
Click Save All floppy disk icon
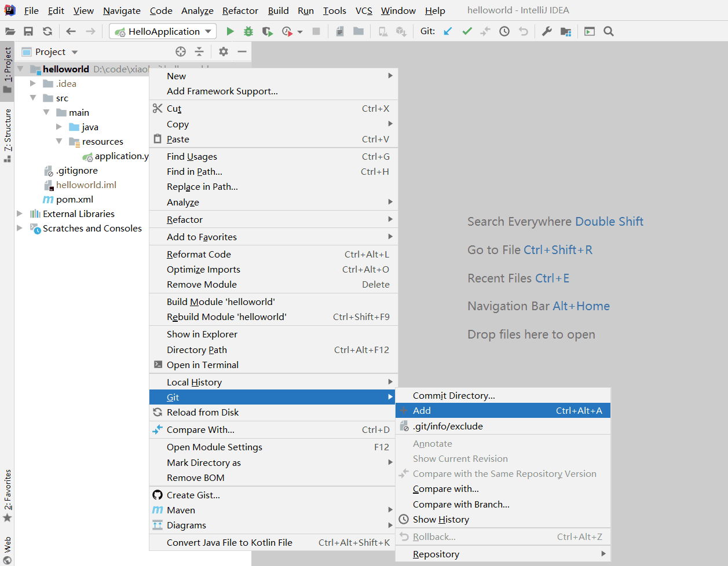(x=28, y=31)
